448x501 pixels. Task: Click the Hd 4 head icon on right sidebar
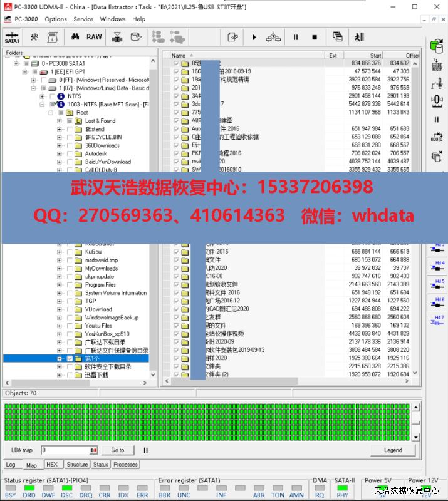(439, 266)
